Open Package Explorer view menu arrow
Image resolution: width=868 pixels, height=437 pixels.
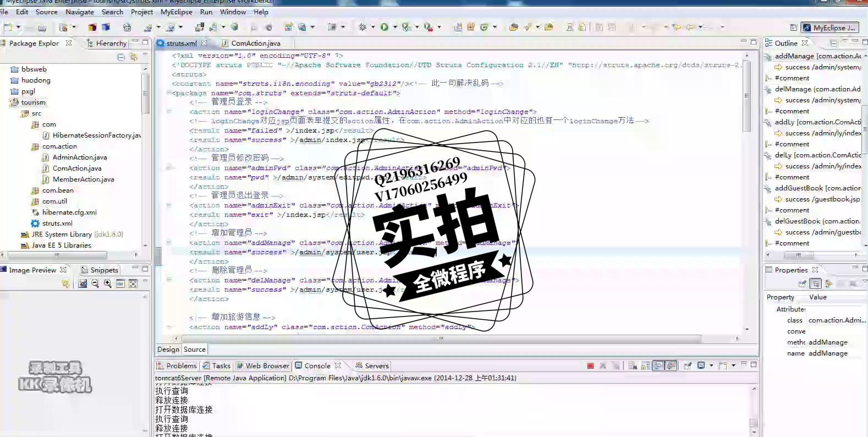pyautogui.click(x=145, y=54)
